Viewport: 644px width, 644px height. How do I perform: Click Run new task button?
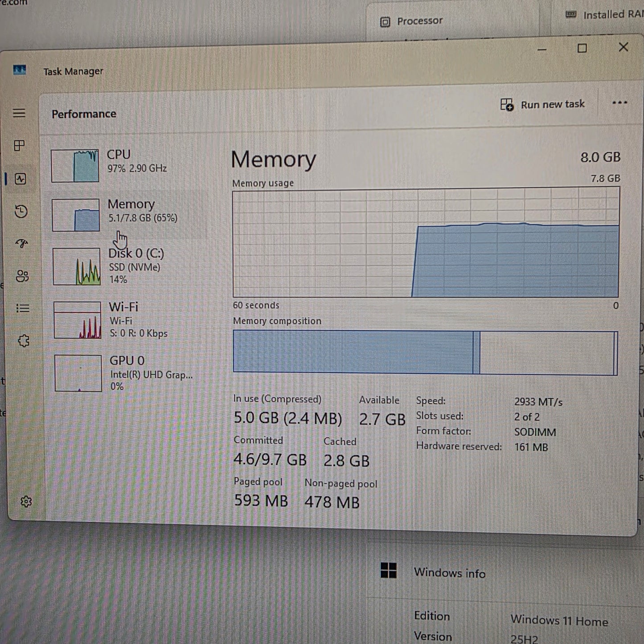[542, 105]
